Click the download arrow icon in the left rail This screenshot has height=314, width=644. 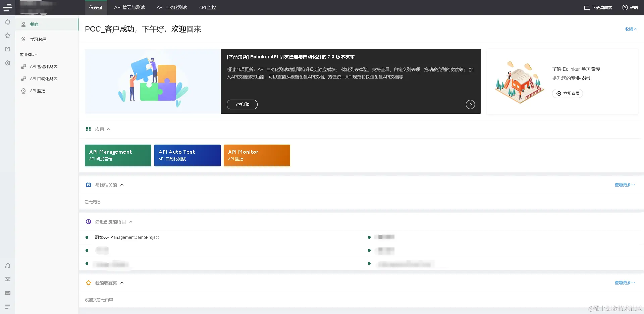point(8,279)
